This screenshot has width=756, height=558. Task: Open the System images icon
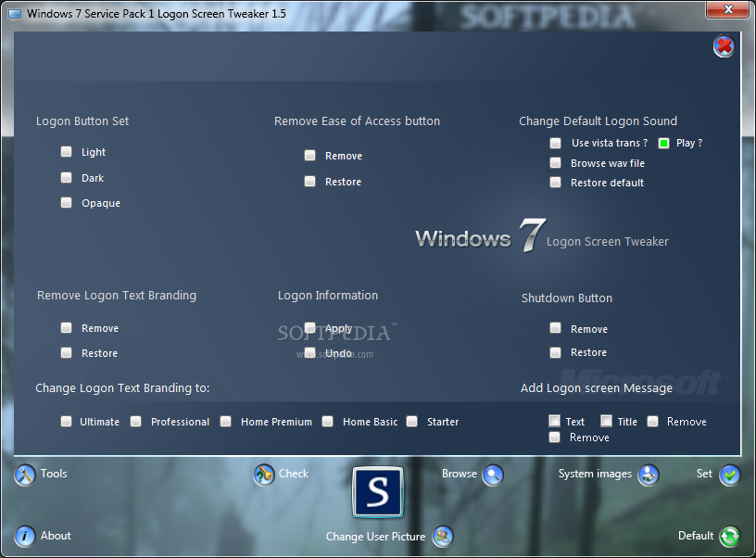[x=649, y=476]
